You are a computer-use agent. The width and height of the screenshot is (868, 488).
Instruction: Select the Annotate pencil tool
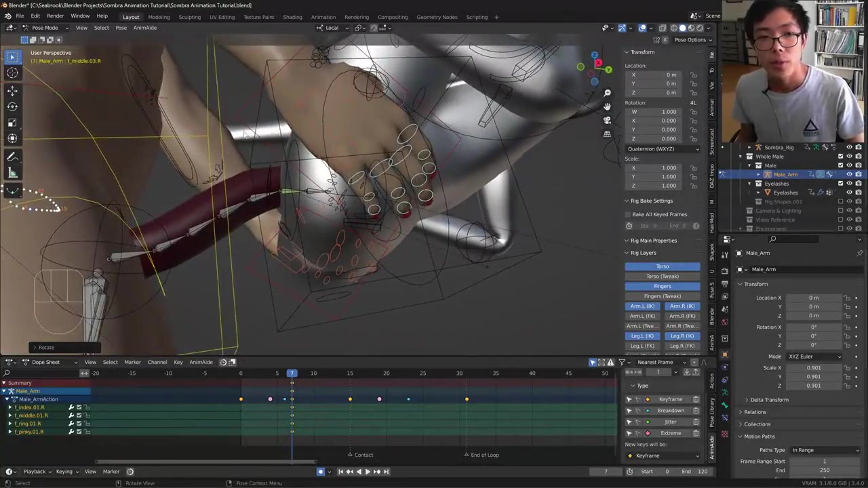pyautogui.click(x=12, y=157)
